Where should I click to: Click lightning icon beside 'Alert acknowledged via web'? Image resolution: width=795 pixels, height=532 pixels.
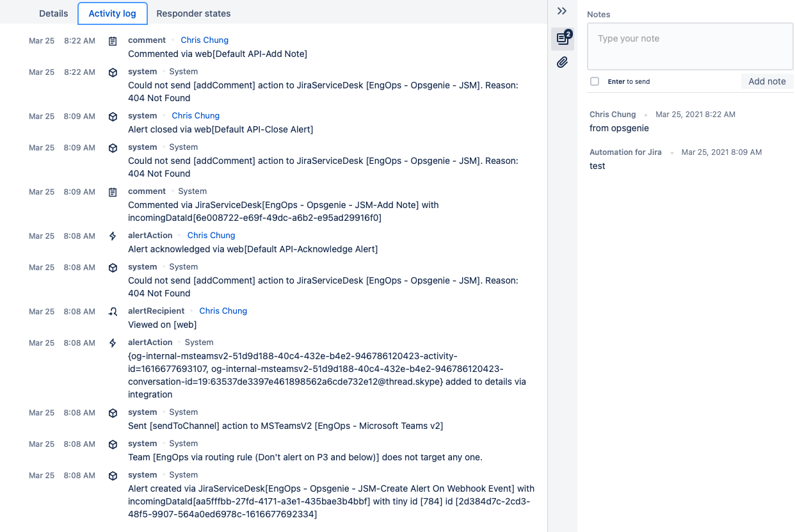(113, 236)
